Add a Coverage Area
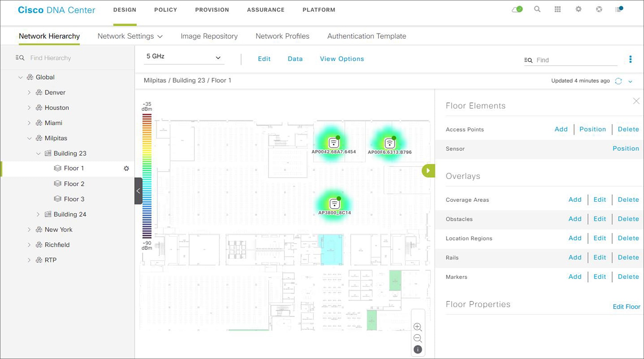 [575, 200]
